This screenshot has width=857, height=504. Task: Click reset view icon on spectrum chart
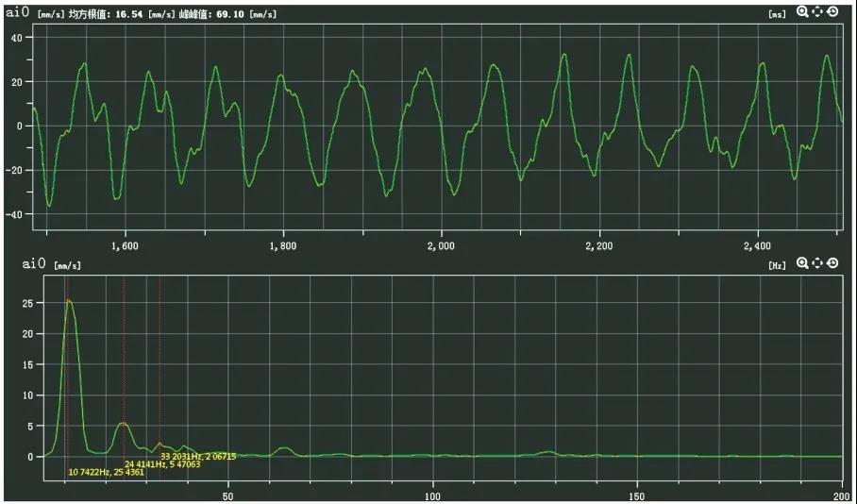832,263
